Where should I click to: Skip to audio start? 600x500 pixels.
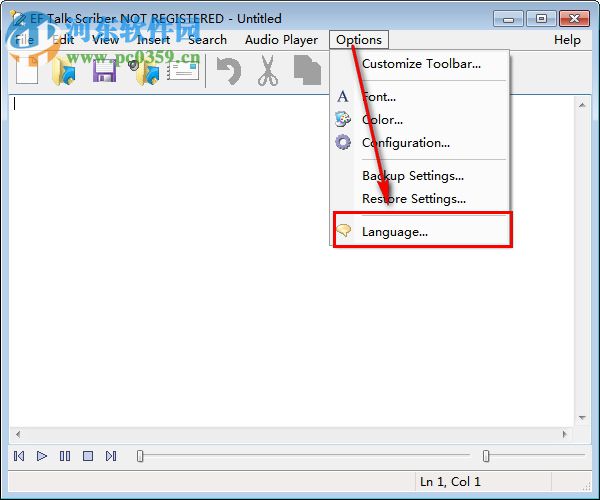[x=19, y=456]
